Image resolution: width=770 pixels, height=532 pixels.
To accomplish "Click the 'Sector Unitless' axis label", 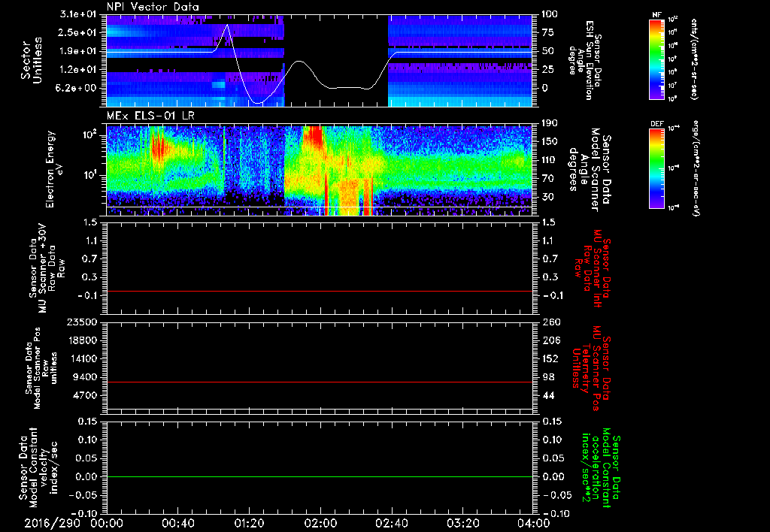I will click(x=32, y=60).
